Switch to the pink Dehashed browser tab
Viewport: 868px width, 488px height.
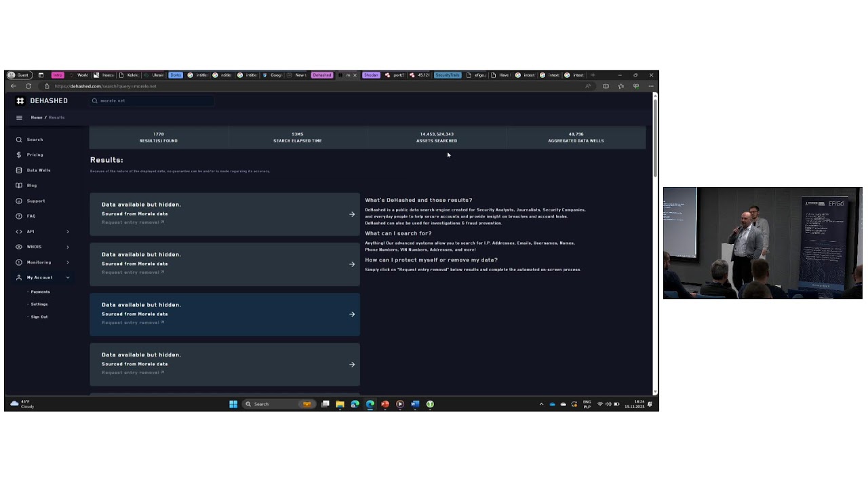point(322,75)
